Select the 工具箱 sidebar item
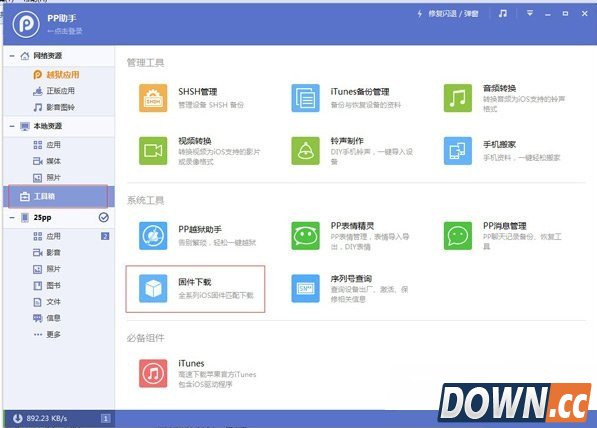This screenshot has width=597, height=428. tap(58, 196)
